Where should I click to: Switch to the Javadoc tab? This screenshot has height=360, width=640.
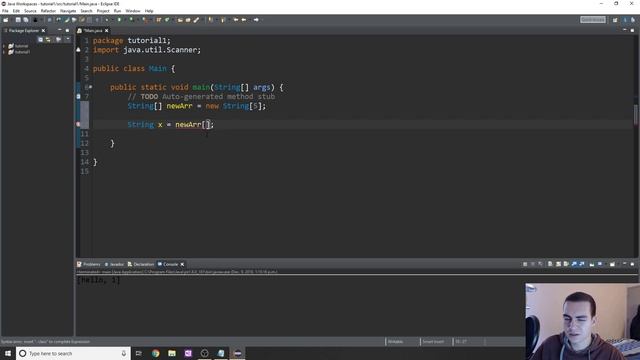pyautogui.click(x=114, y=264)
